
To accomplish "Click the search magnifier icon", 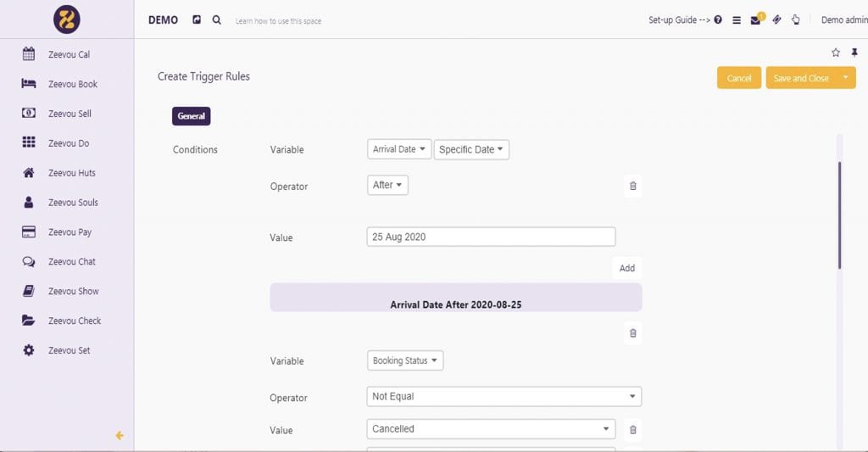I will click(216, 20).
